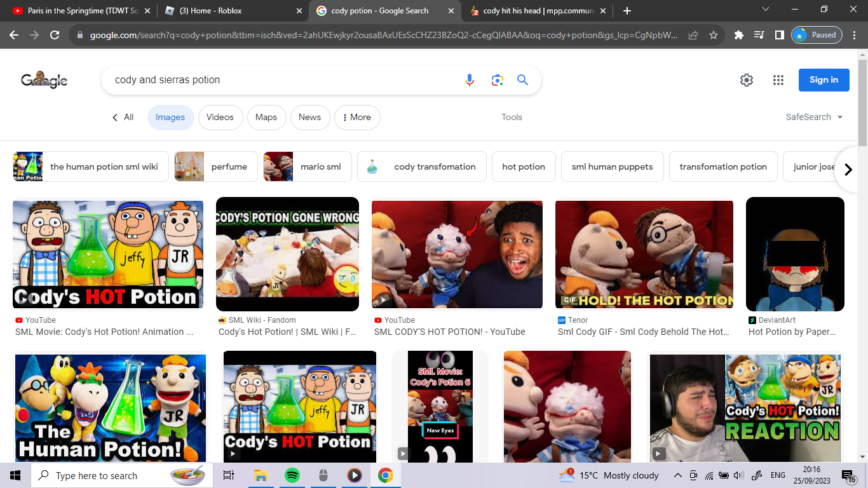Close the Roblox Home tab

tap(300, 11)
